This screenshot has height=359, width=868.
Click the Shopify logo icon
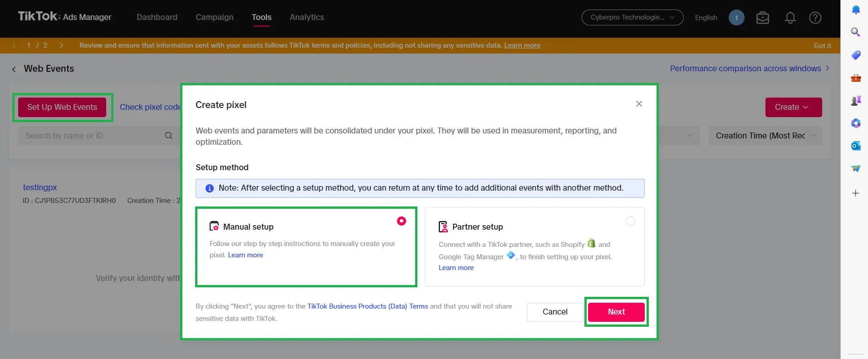click(591, 243)
